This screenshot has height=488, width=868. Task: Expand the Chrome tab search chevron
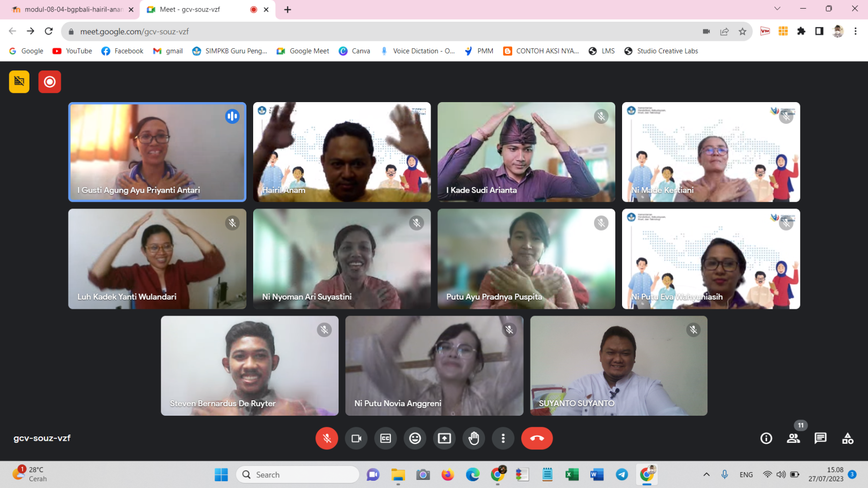pos(777,9)
